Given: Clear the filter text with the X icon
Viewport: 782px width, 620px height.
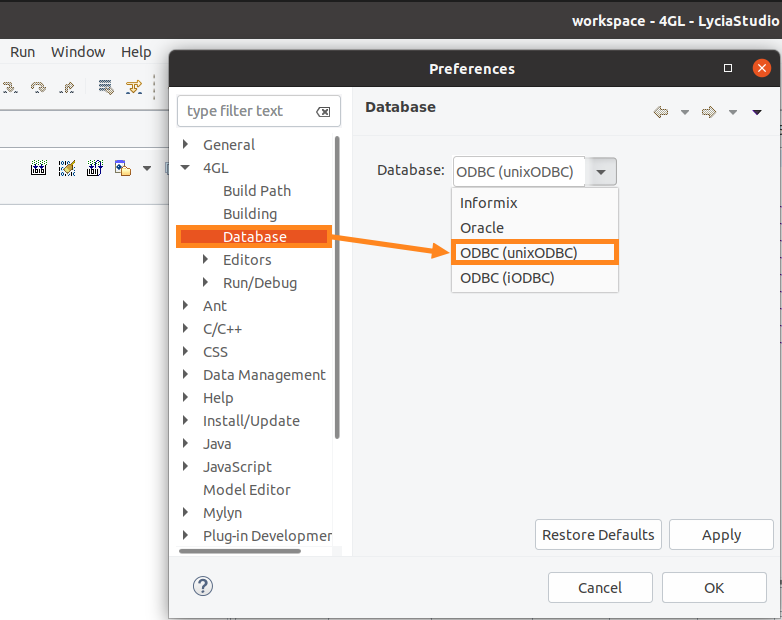Looking at the screenshot, I should click(x=323, y=112).
